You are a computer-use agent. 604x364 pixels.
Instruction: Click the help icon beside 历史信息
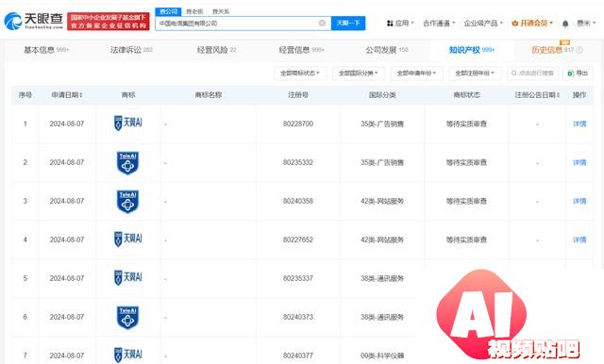pyautogui.click(x=579, y=50)
